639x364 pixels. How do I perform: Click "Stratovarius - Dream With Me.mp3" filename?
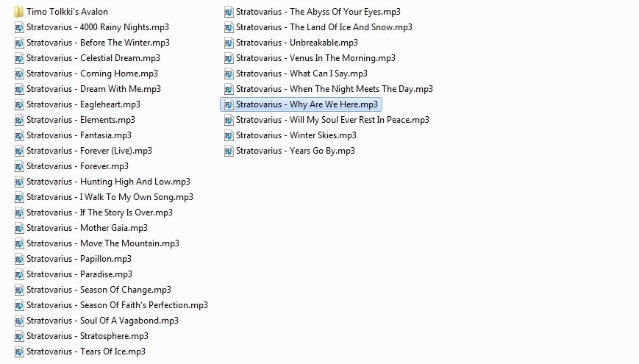tap(93, 89)
